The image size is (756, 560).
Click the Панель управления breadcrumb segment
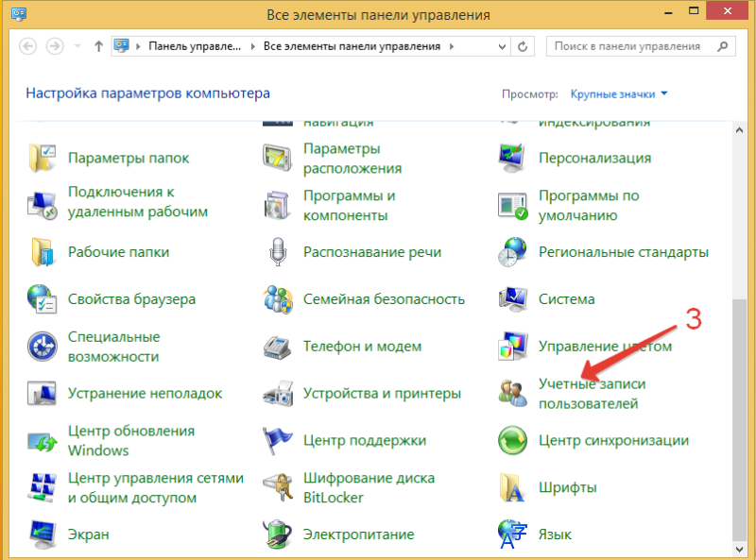coord(198,46)
